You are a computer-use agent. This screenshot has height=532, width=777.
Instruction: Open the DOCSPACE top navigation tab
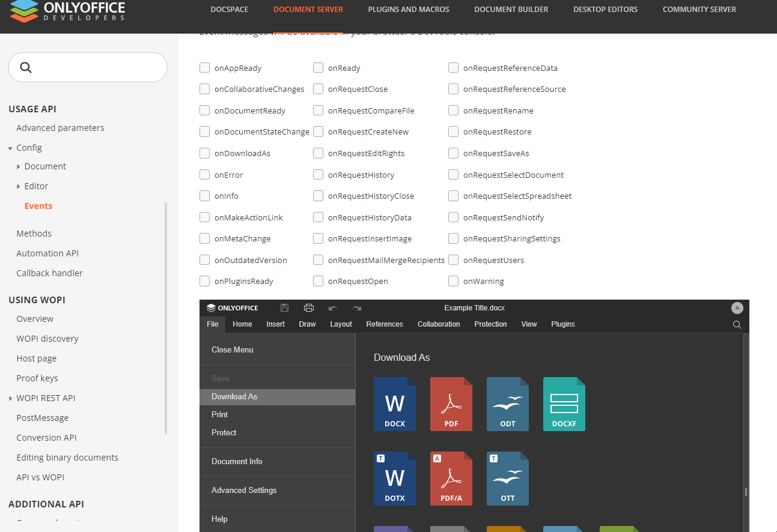click(x=230, y=9)
